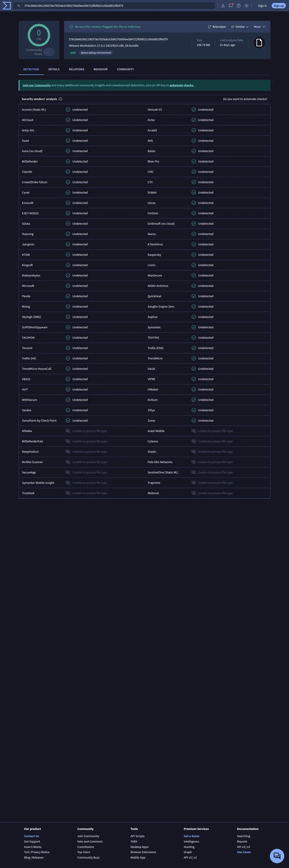Click the detect-debug-environment tag

click(96, 53)
